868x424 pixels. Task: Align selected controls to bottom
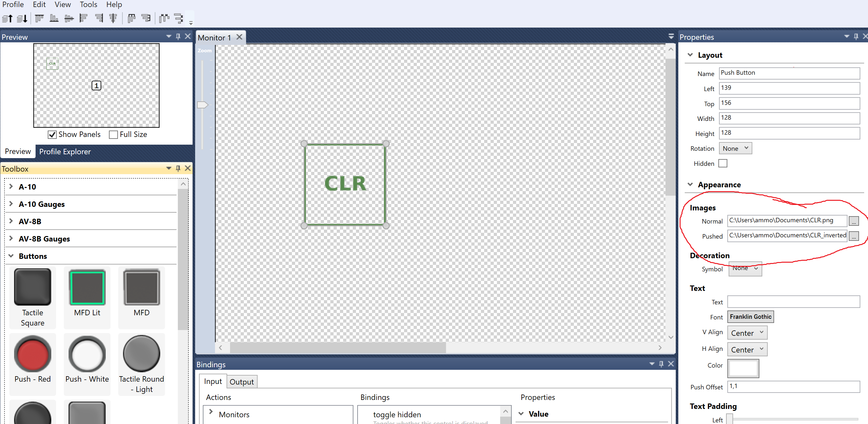[x=54, y=18]
